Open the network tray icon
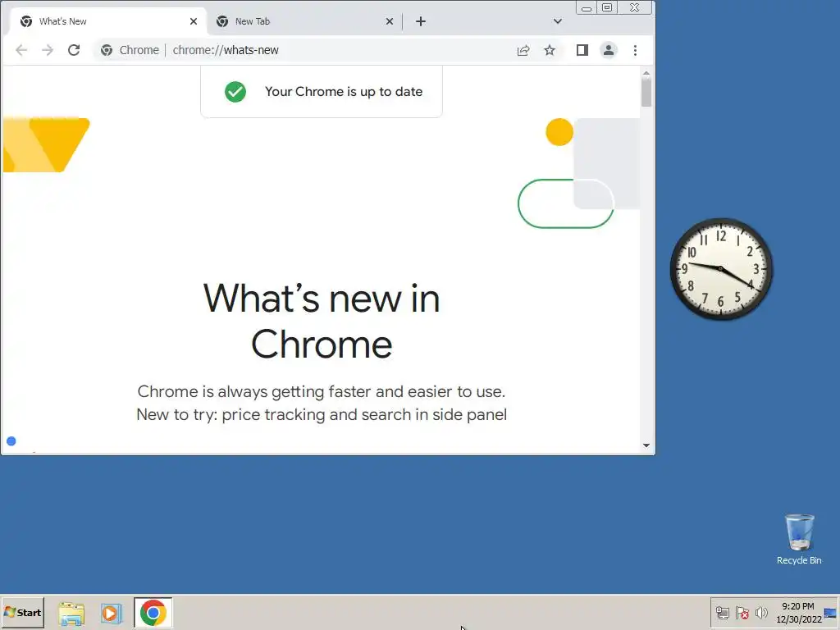This screenshot has height=630, width=840. tap(722, 613)
